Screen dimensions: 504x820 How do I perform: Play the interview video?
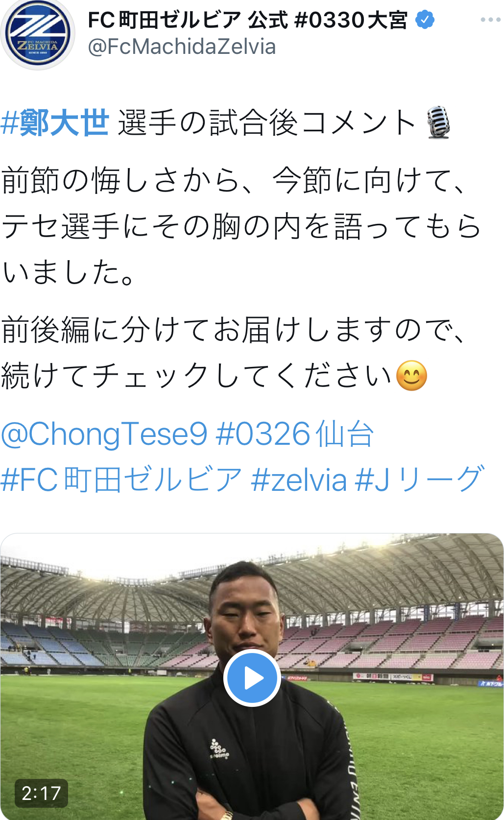coord(252,678)
